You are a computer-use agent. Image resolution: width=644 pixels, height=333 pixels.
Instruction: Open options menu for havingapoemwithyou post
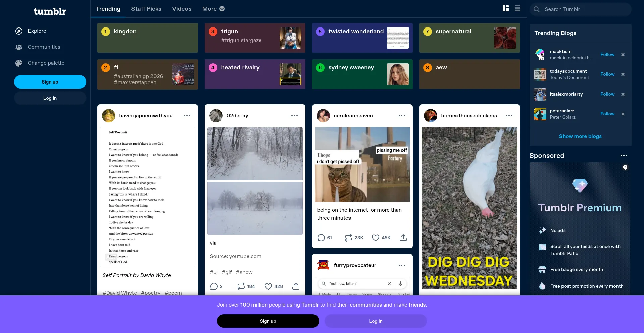tap(187, 116)
